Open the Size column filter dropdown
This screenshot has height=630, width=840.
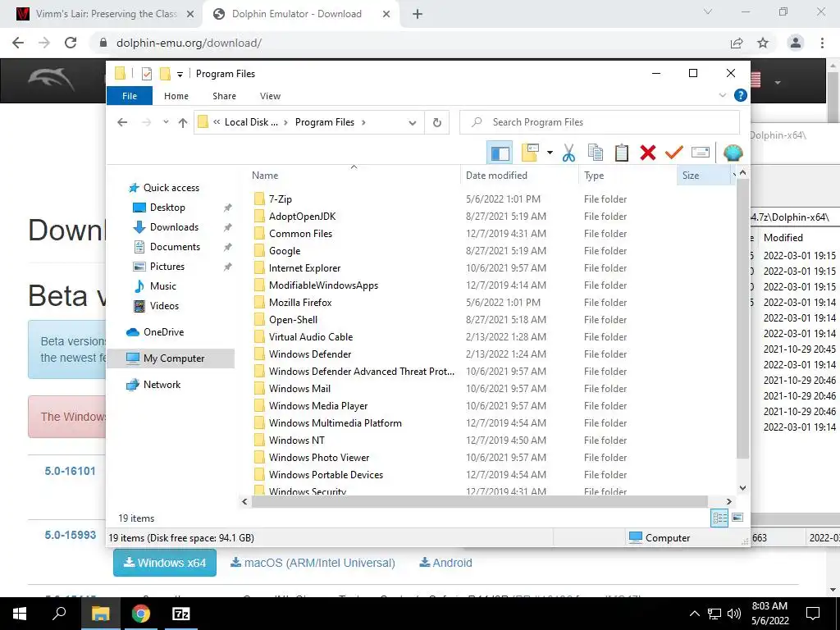(x=733, y=176)
